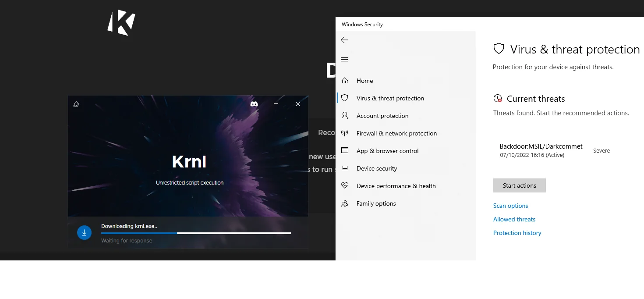Click the Home house icon

(345, 81)
